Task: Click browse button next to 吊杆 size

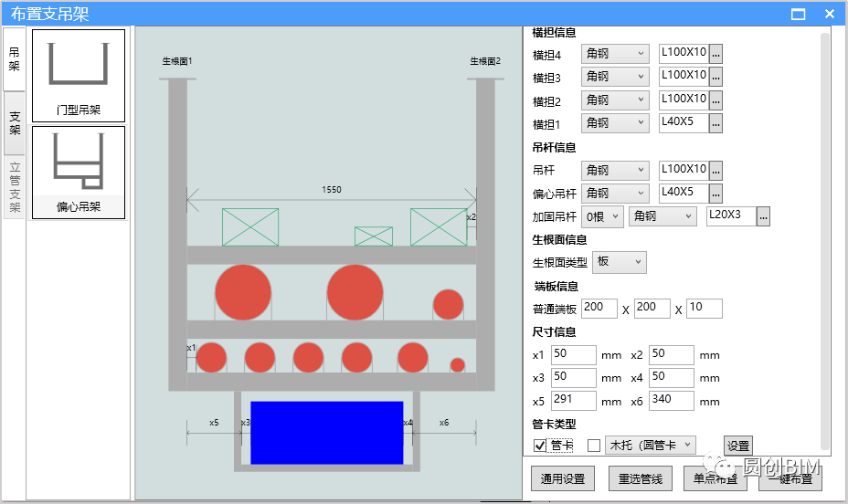Action: pos(715,171)
